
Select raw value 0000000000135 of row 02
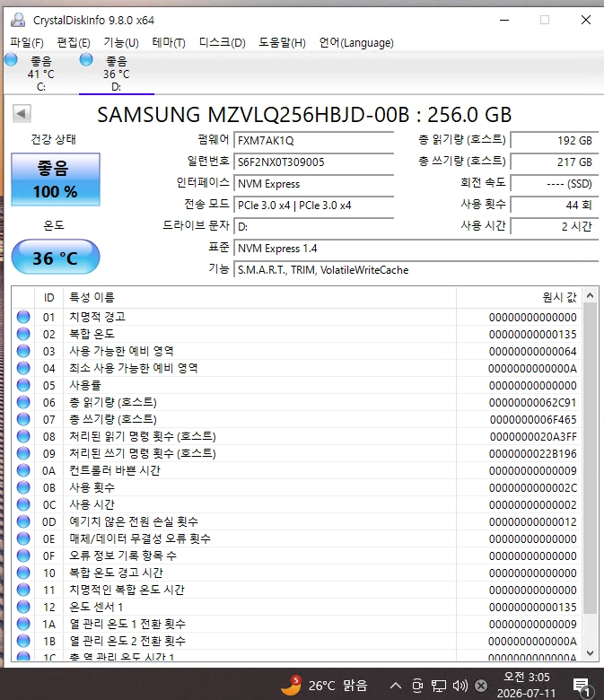tap(532, 335)
